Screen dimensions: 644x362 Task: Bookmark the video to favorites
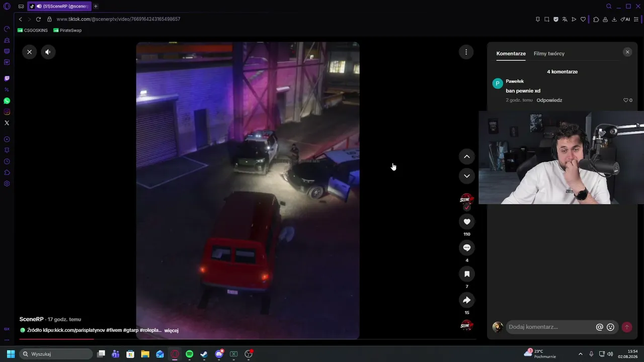[x=467, y=274]
